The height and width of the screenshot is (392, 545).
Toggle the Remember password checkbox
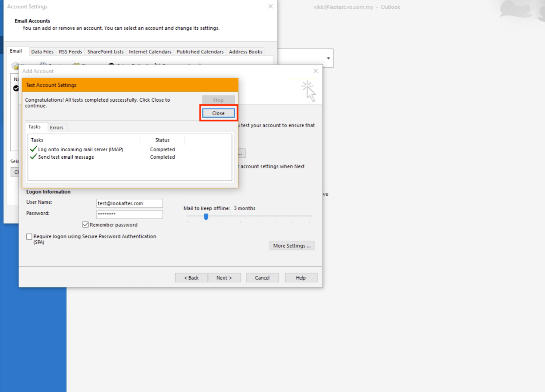[86, 225]
